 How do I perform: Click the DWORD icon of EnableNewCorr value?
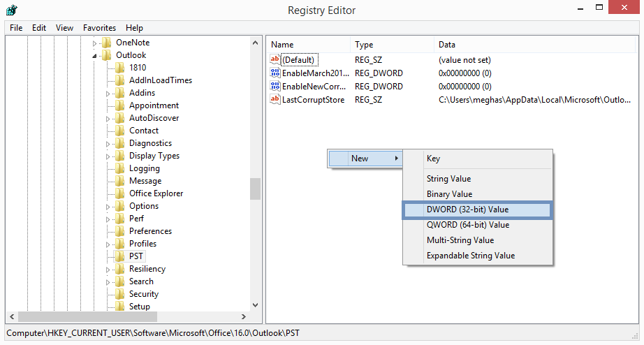click(275, 87)
